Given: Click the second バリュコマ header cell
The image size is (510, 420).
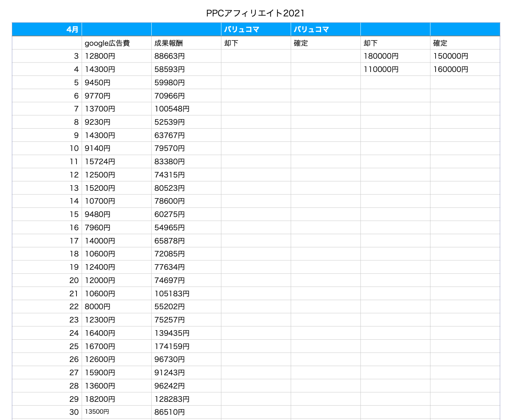Looking at the screenshot, I should (325, 29).
